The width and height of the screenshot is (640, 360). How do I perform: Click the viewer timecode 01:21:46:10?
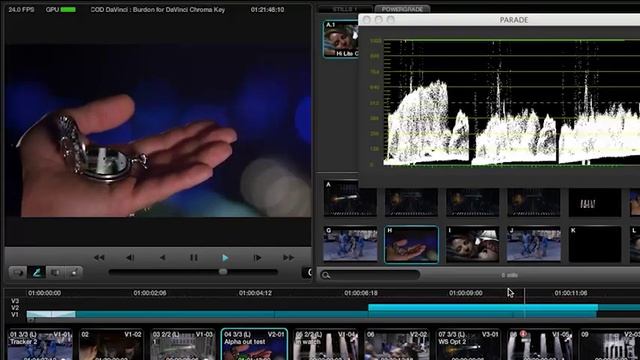tap(267, 9)
